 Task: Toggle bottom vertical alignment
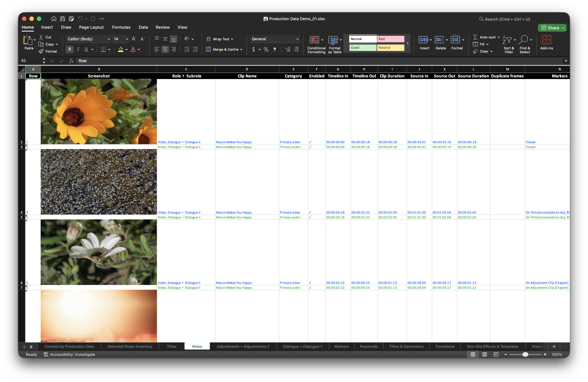pos(174,39)
